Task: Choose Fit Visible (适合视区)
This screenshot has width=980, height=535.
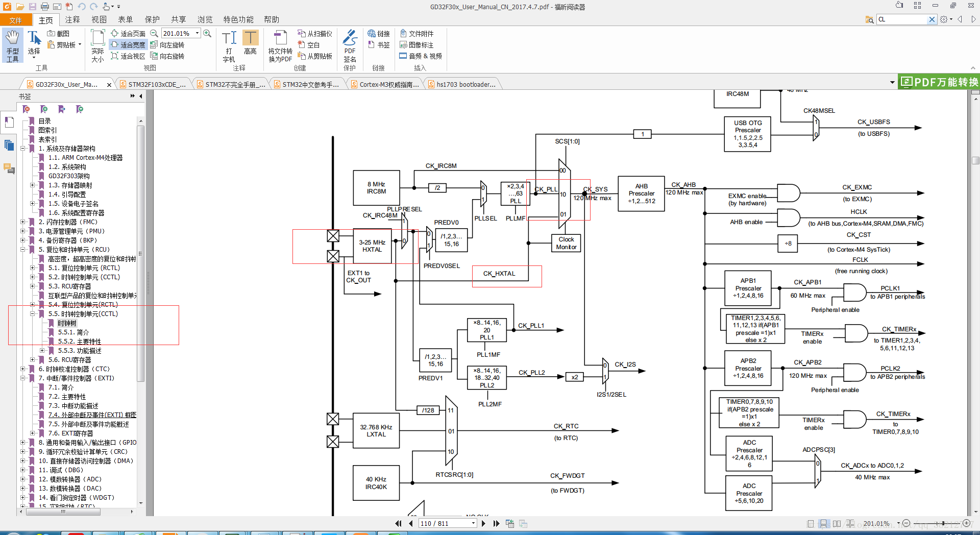Action: [x=128, y=56]
